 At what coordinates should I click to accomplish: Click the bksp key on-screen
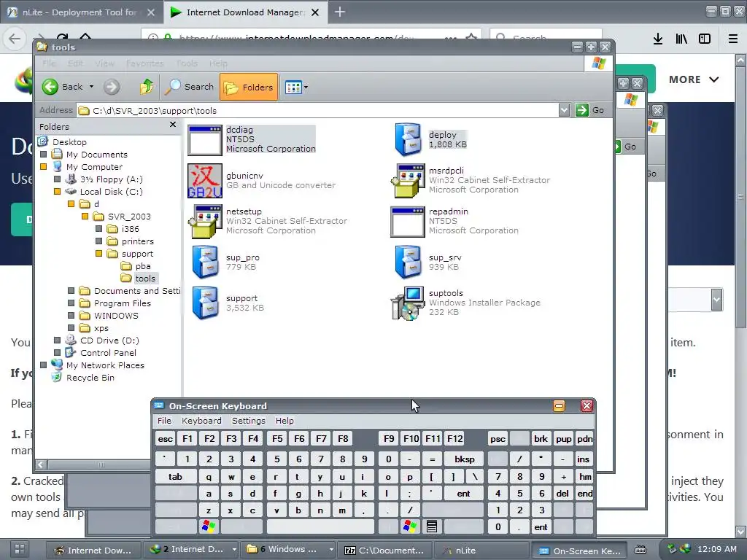point(465,459)
